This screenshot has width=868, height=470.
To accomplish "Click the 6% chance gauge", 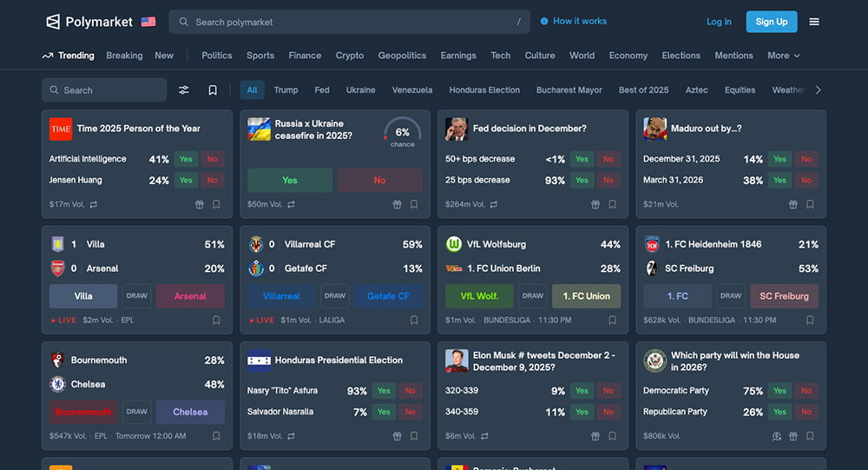I will click(403, 133).
